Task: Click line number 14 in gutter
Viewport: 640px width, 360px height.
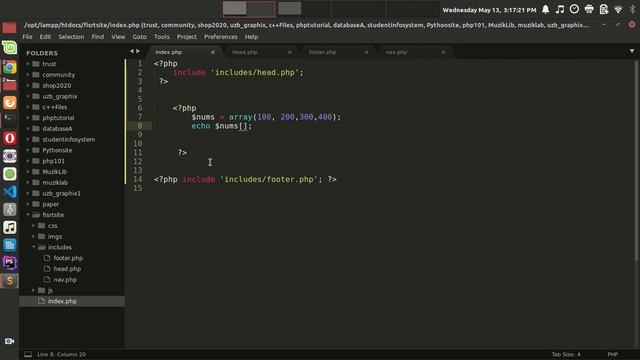Action: click(x=138, y=179)
